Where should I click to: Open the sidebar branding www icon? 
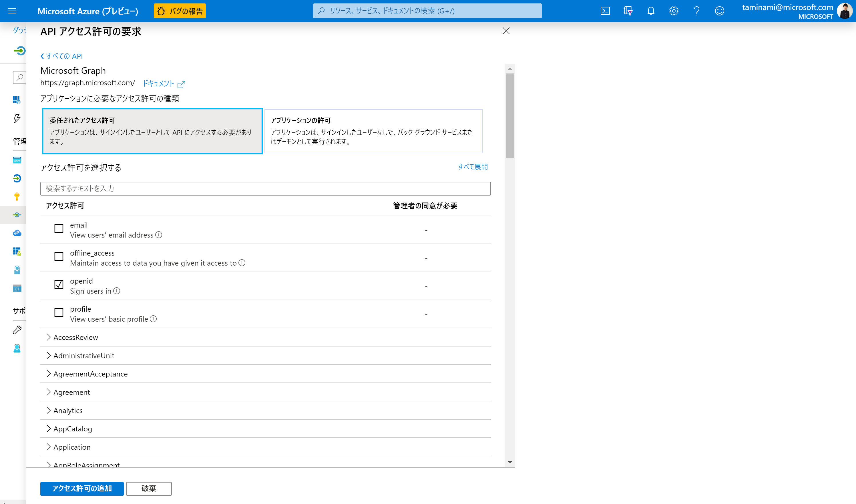[17, 160]
